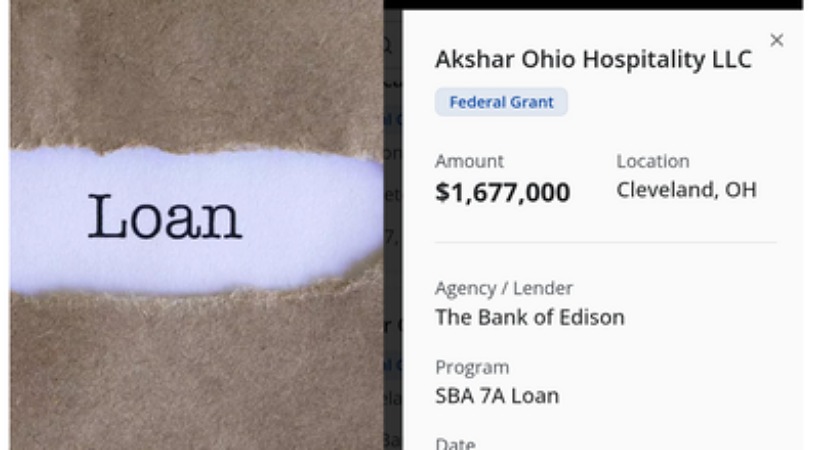Close the Akshar Ohio Hospitality details panel

coord(776,41)
